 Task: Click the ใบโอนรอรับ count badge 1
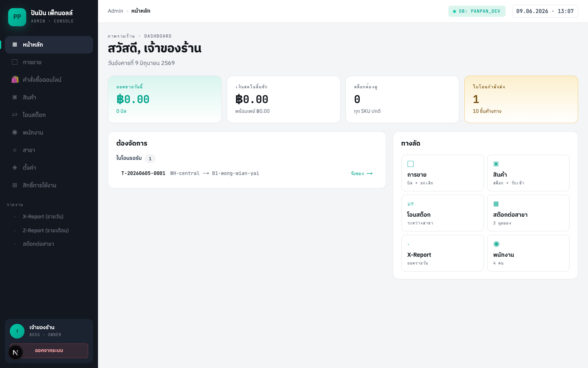[x=150, y=159]
